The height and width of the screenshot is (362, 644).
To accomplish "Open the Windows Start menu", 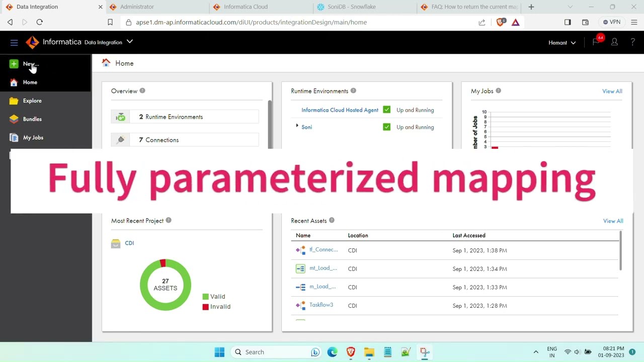I will [x=219, y=352].
